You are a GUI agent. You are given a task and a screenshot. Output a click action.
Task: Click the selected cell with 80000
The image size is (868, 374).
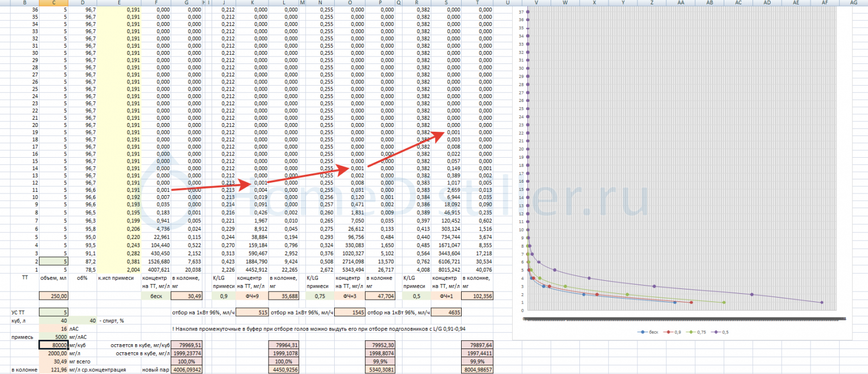54,345
